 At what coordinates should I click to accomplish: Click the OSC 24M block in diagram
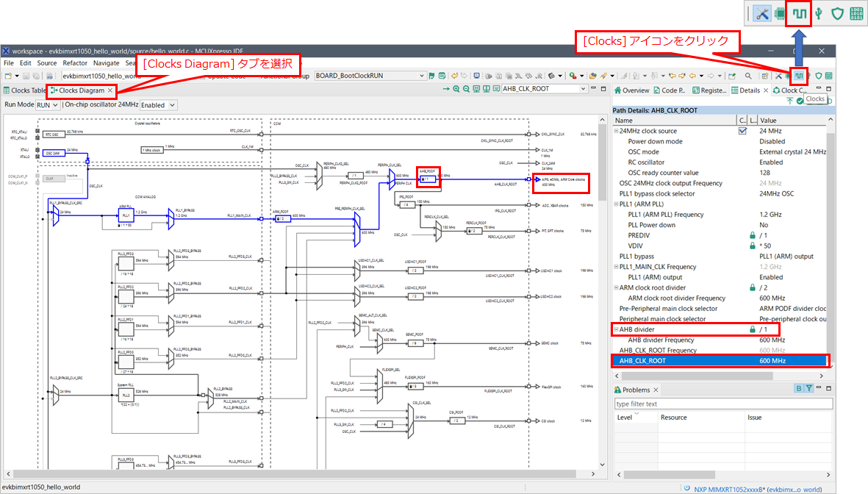(54, 154)
